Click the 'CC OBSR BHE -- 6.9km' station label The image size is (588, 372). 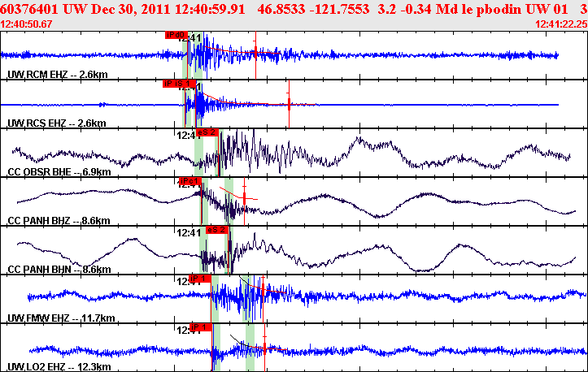[59, 172]
